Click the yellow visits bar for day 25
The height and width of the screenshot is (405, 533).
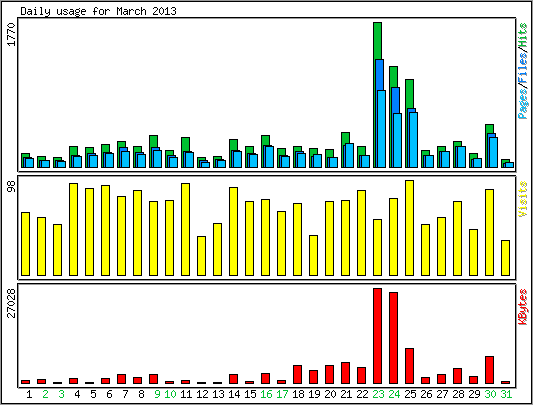point(409,228)
